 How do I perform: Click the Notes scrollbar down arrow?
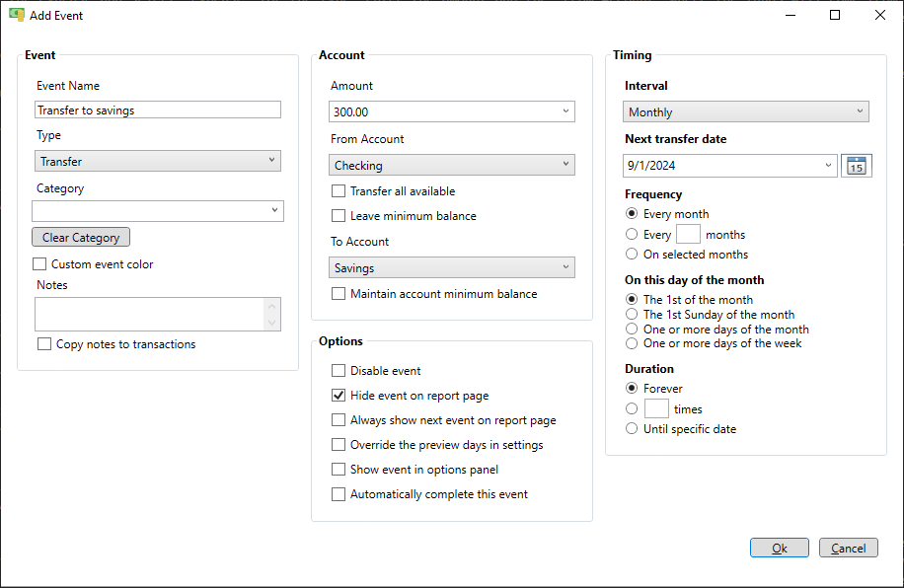pyautogui.click(x=272, y=323)
